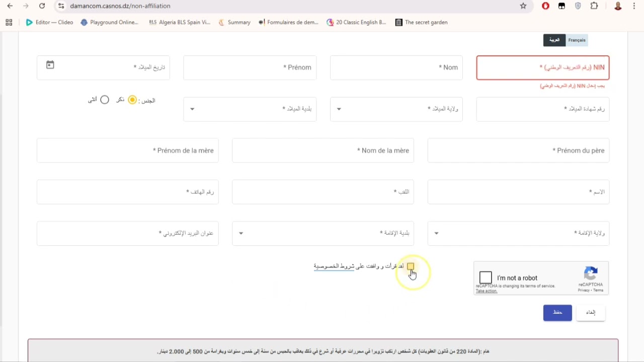Viewport: 644px width, 362px height.
Task: Switch the form language to Français
Action: point(577,40)
